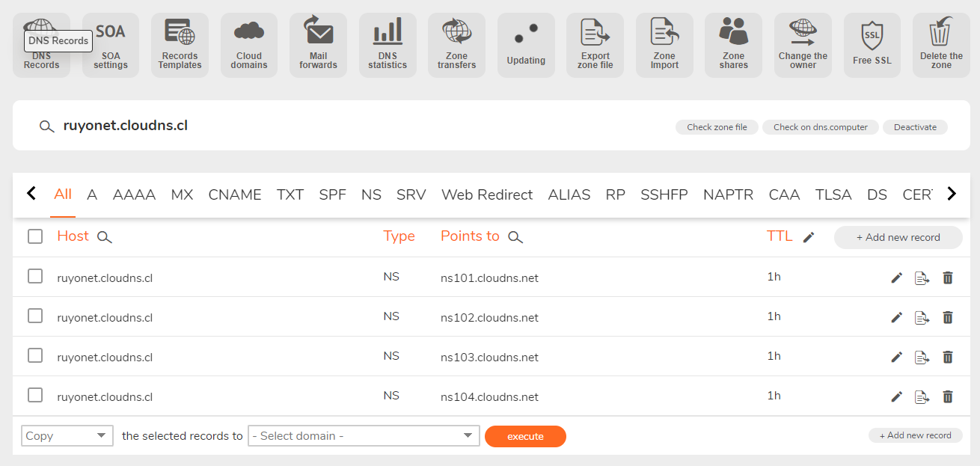
Task: Edit TTL using the pencil icon in header
Action: [x=808, y=237]
